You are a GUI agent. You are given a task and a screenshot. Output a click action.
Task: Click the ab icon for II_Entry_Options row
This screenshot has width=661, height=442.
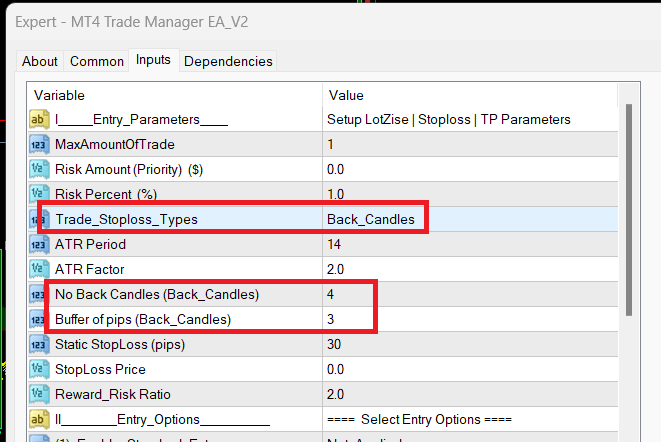[41, 419]
